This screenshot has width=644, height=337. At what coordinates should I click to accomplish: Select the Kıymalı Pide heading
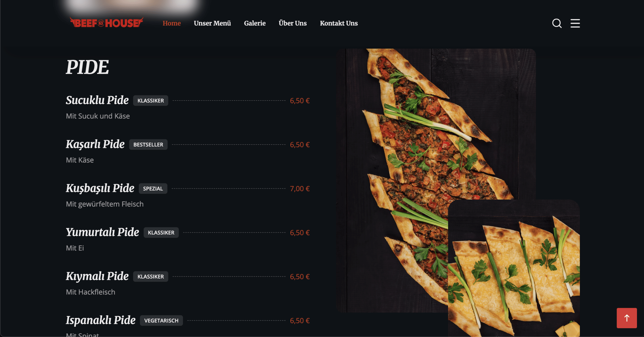(x=97, y=276)
